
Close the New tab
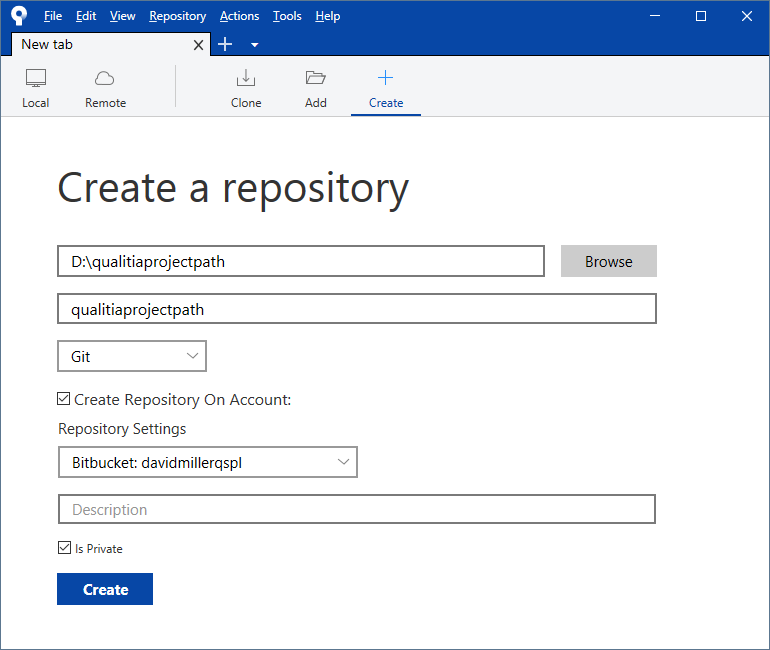[x=198, y=45]
